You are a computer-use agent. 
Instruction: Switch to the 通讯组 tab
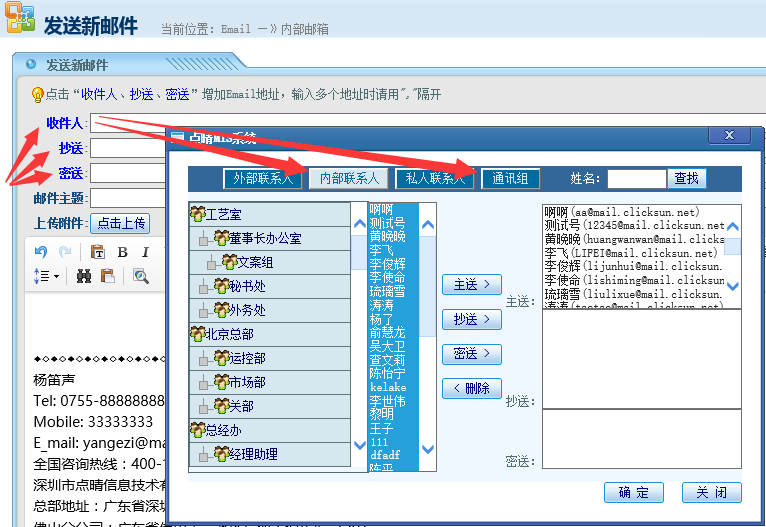click(x=510, y=179)
